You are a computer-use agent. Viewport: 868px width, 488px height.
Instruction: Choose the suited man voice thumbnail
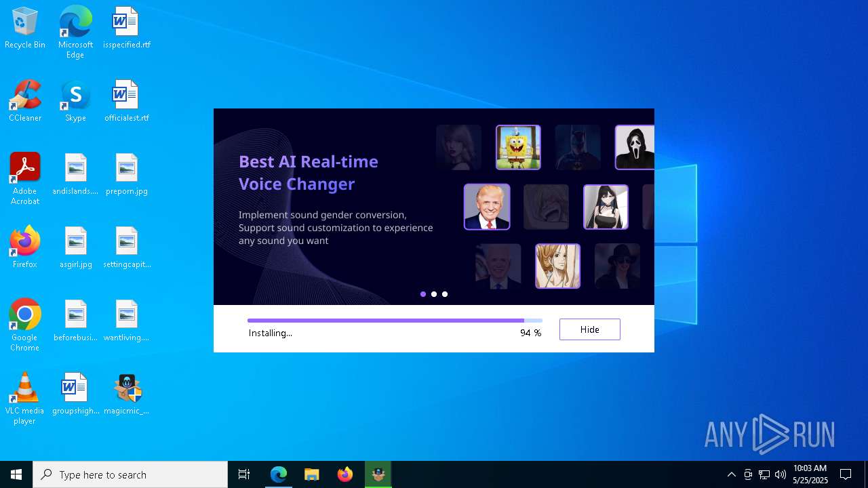pos(487,207)
